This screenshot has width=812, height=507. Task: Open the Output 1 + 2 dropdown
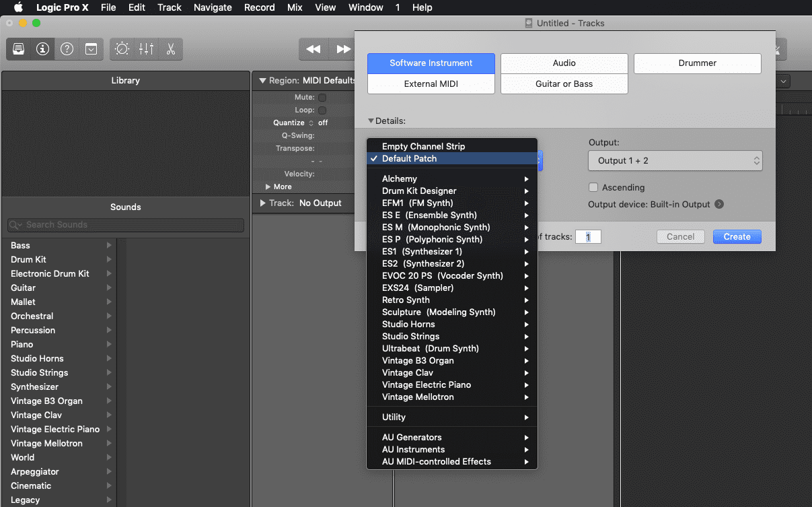[x=675, y=161]
